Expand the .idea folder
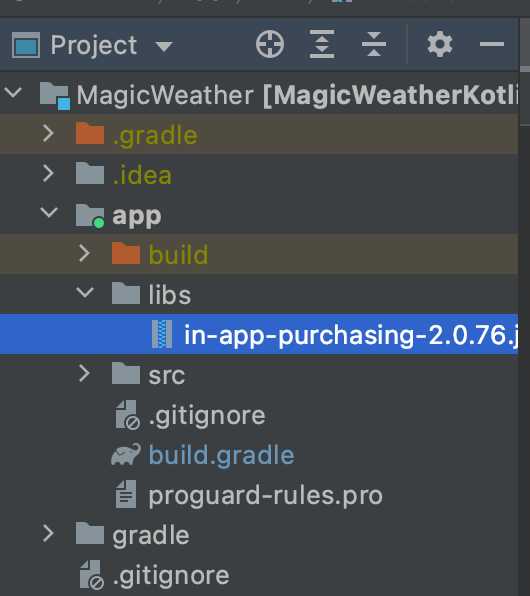The width and height of the screenshot is (530, 596). point(48,174)
